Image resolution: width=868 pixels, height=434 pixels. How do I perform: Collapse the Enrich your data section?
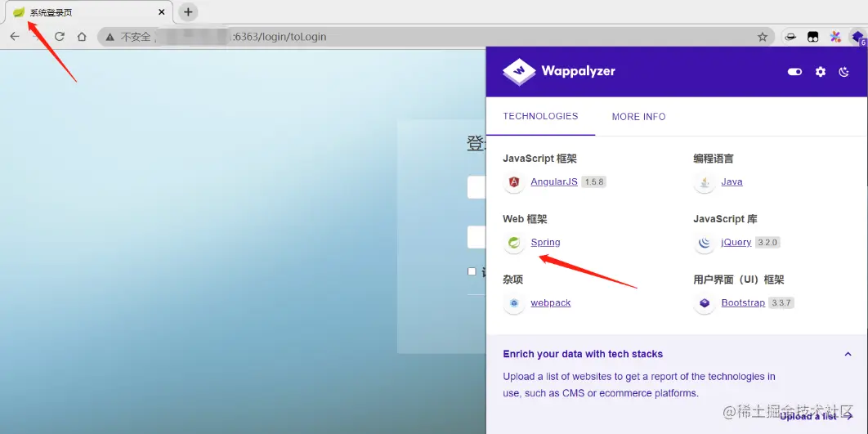pyautogui.click(x=848, y=354)
